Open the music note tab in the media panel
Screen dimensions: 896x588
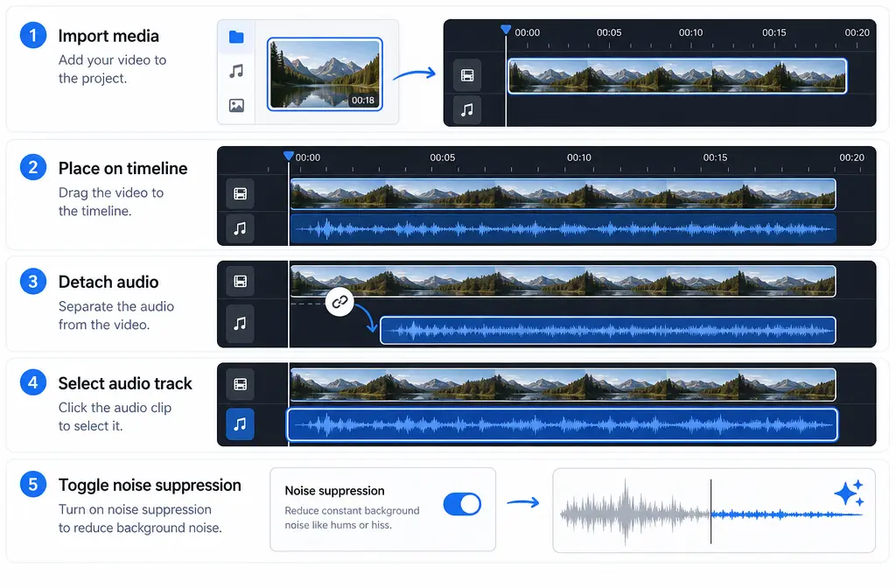236,71
